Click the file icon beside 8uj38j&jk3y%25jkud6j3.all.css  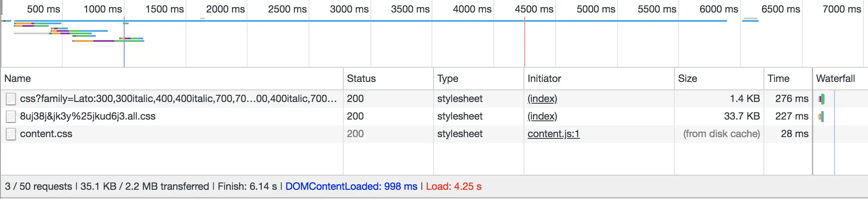[10, 117]
